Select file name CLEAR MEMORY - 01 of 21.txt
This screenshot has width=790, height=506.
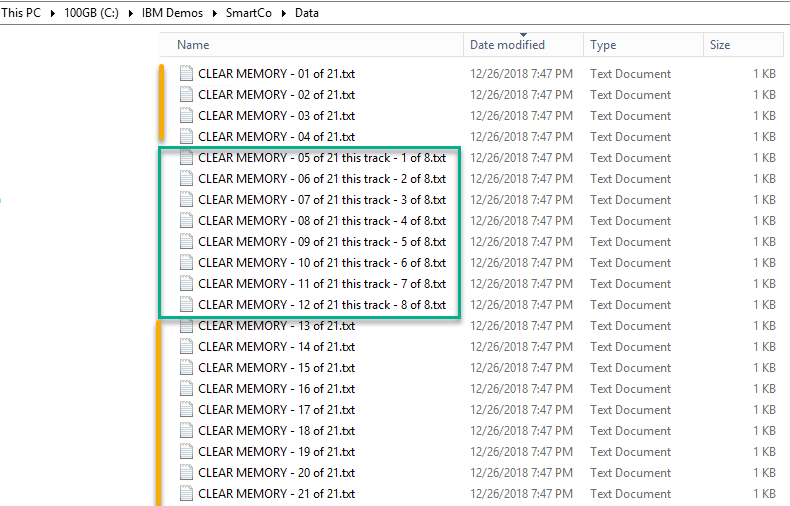(x=276, y=74)
